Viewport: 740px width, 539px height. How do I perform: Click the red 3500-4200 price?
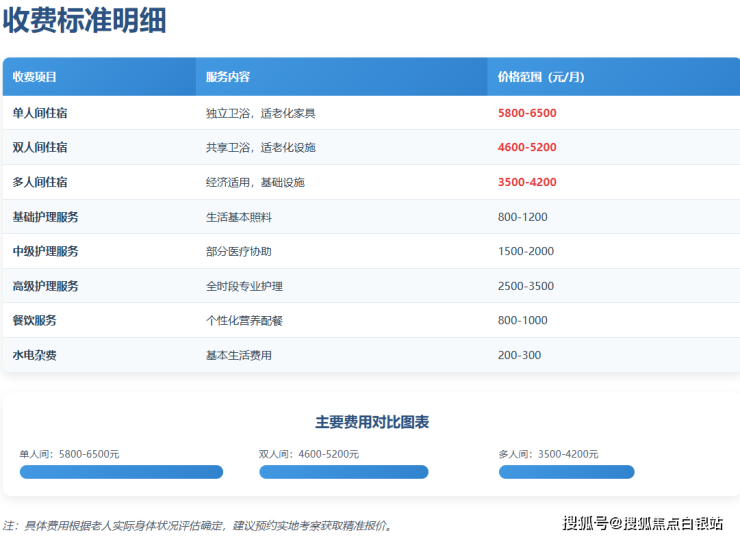(x=527, y=182)
